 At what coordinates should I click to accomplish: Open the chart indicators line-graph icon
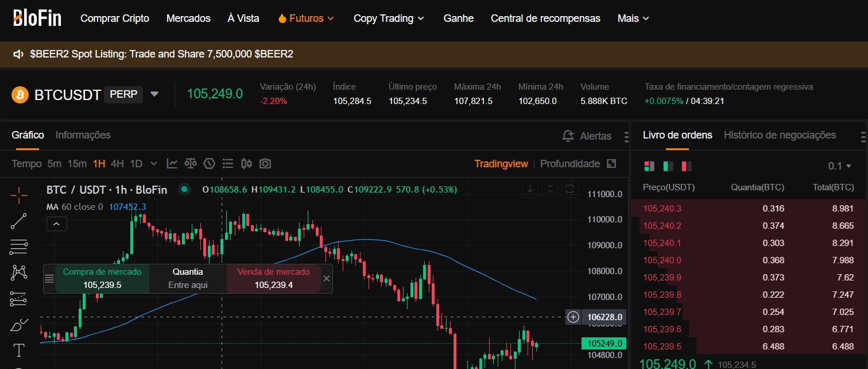172,164
